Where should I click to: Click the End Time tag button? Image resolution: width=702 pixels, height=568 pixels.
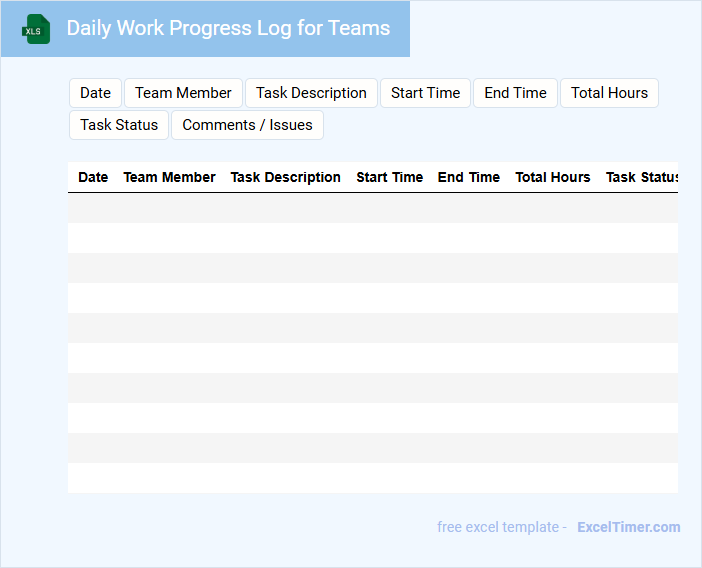515,93
